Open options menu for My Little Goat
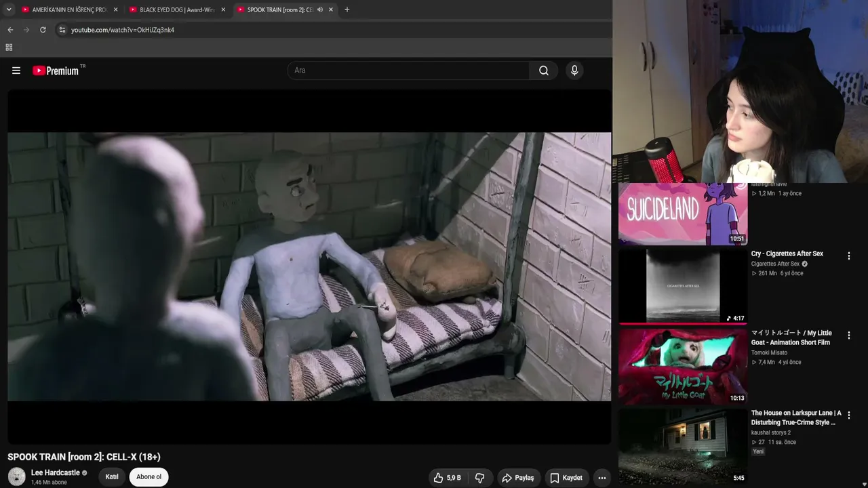Viewport: 868px width, 488px height. [x=848, y=335]
